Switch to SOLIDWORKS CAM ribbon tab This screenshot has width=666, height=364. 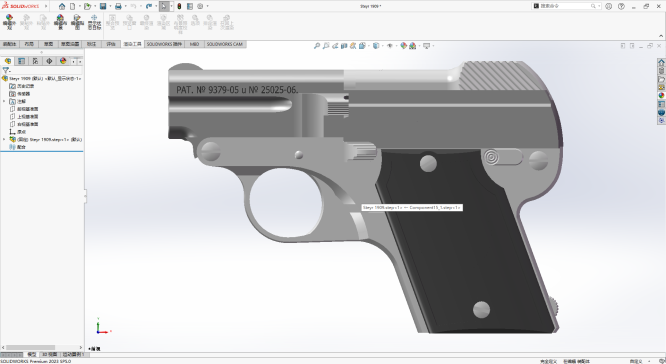224,44
